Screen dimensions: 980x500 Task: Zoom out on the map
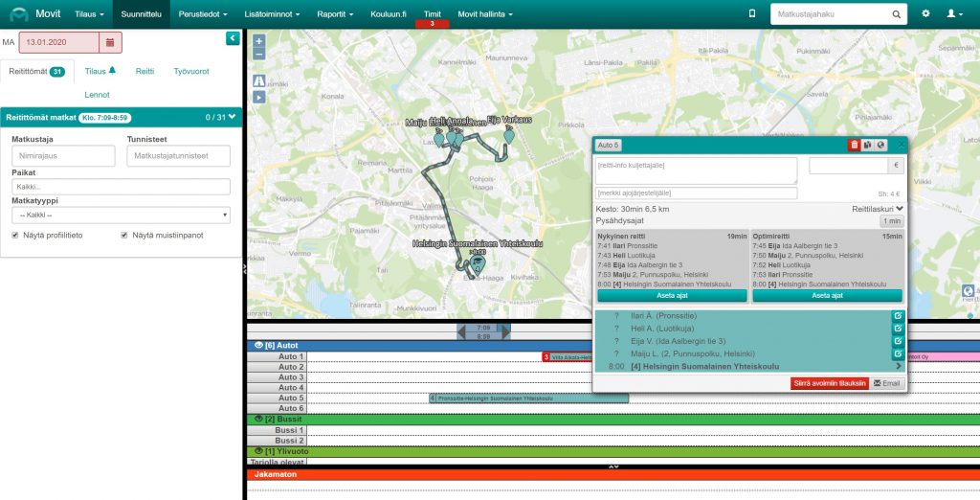(x=259, y=55)
